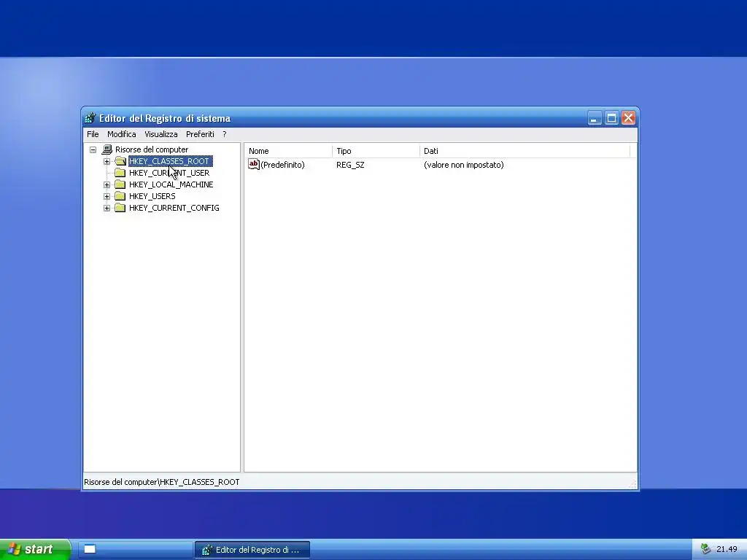Click the HKEY_CURRENT_USER folder icon
The height and width of the screenshot is (560, 747).
120,173
